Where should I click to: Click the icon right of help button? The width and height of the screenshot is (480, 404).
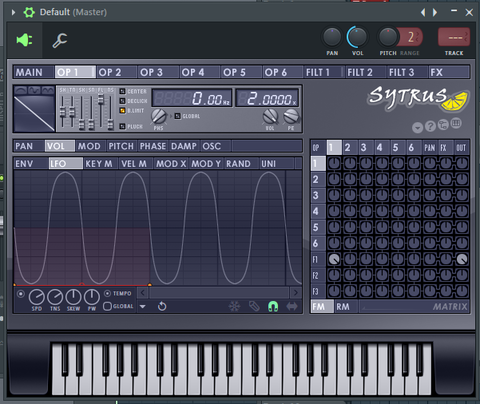(443, 125)
